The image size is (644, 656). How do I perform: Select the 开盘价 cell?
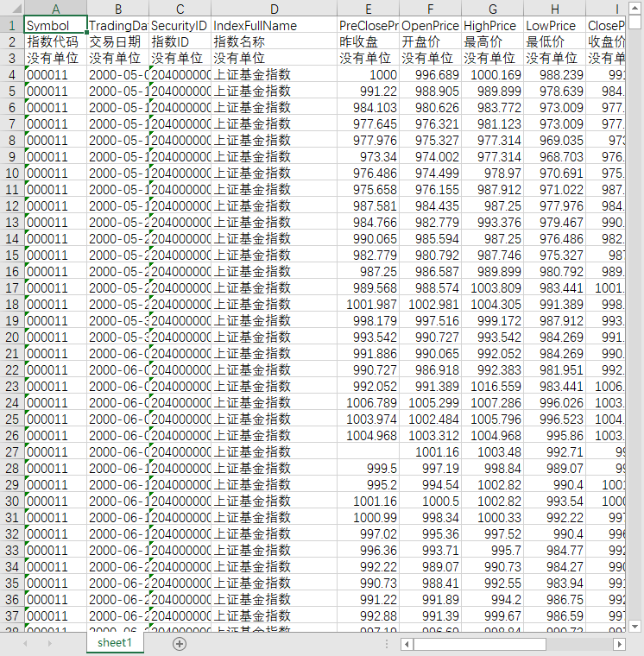430,41
